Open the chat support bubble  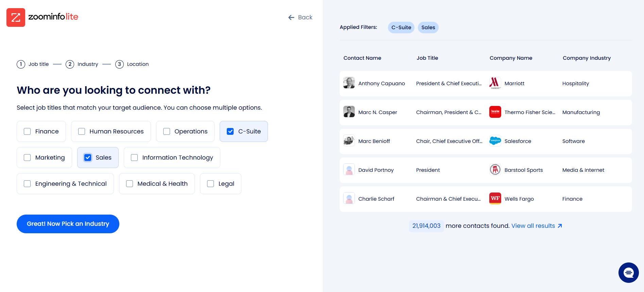click(x=628, y=272)
